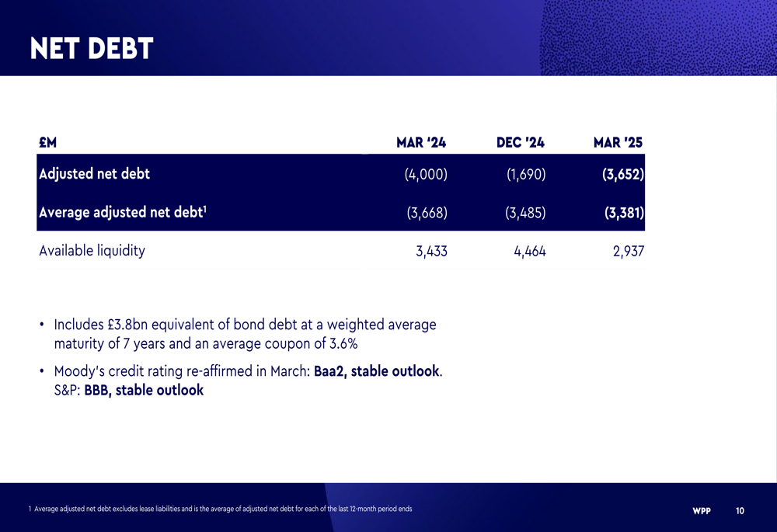Click the DEC '24 column header
The image size is (777, 532).
(x=521, y=143)
